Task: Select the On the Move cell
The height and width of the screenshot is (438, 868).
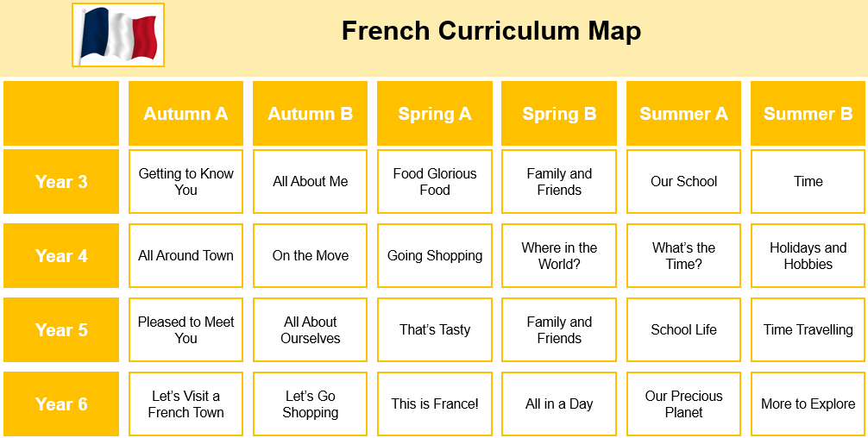Action: 310,255
